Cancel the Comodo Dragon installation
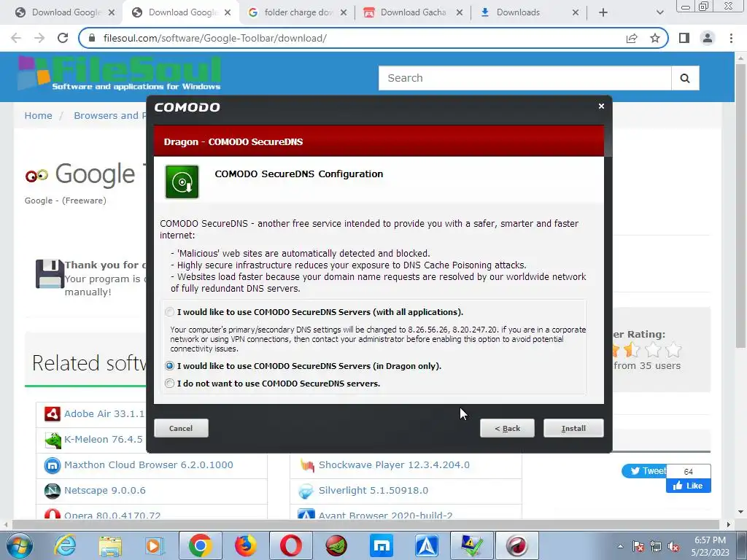The image size is (747, 560). 181,428
